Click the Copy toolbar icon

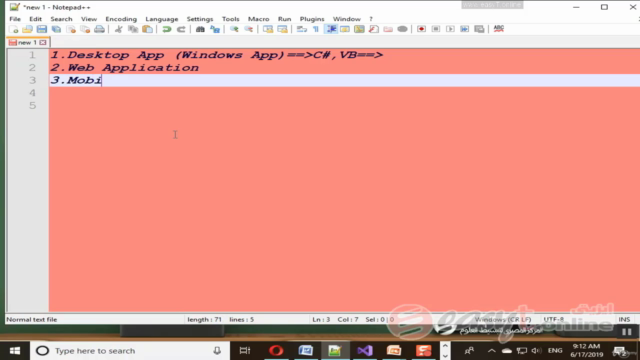(133, 29)
